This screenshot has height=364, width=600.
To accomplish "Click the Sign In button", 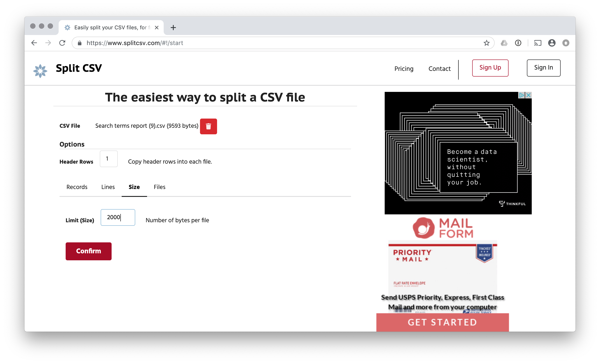I will pyautogui.click(x=544, y=68).
